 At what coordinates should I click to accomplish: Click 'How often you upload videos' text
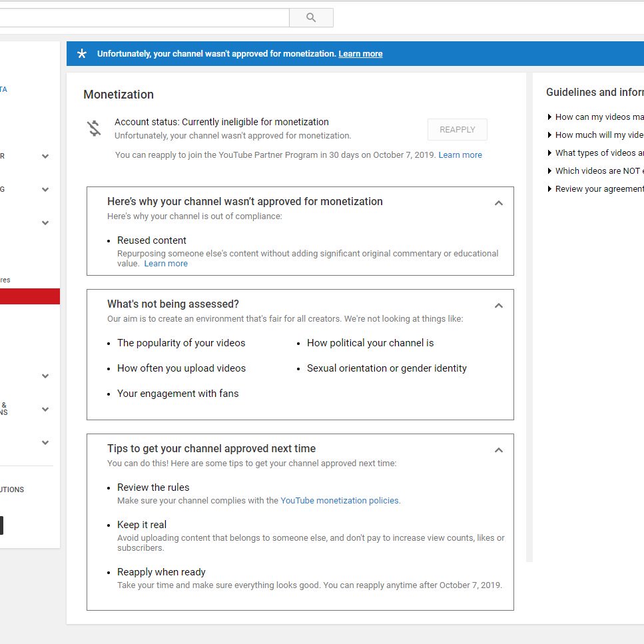(181, 368)
